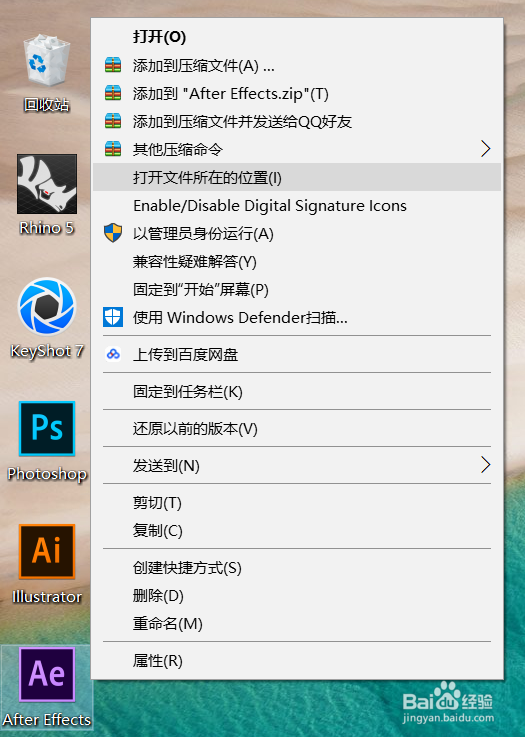Screen dimensions: 525x737
Task: Click the Rhino 5 label text
Action: [x=47, y=228]
